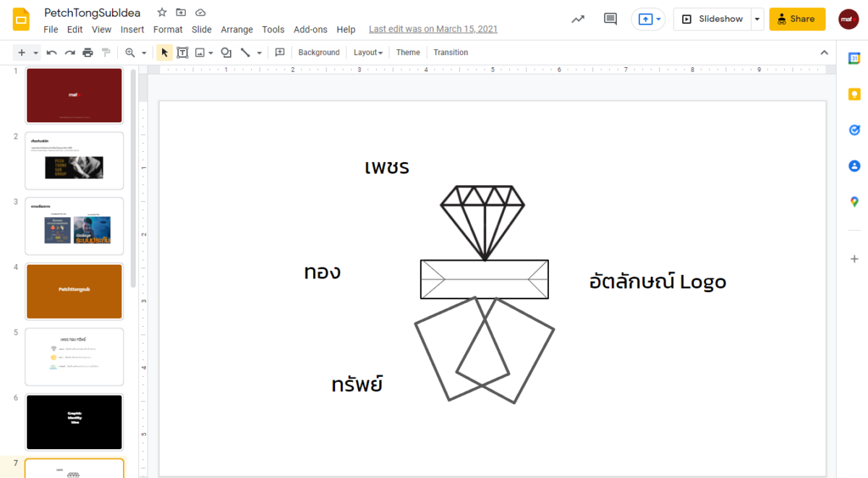
Task: Open the Layout dropdown
Action: (367, 52)
